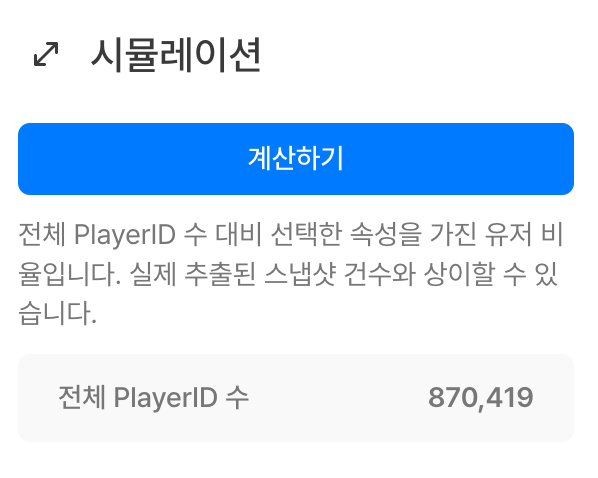Click the 전체 PlayerID 수 label in gray card
The width and height of the screenshot is (598, 478).
(x=153, y=398)
